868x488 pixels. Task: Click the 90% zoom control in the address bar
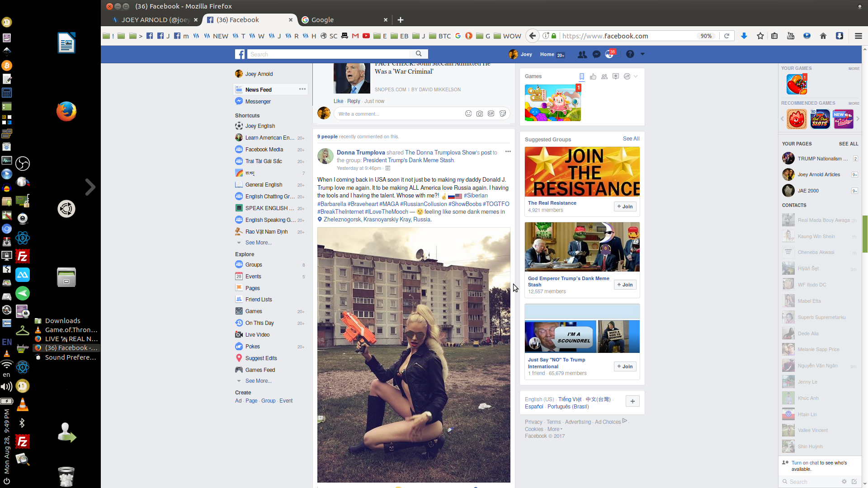[706, 36]
